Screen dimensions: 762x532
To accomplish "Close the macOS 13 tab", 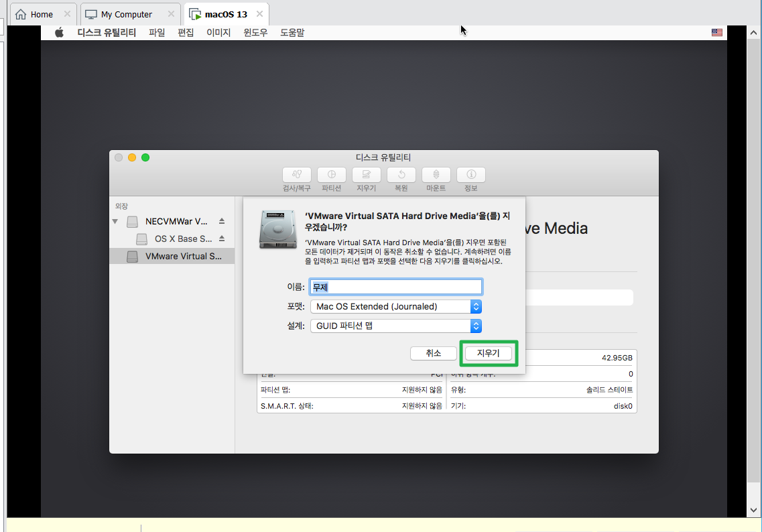I will coord(259,14).
